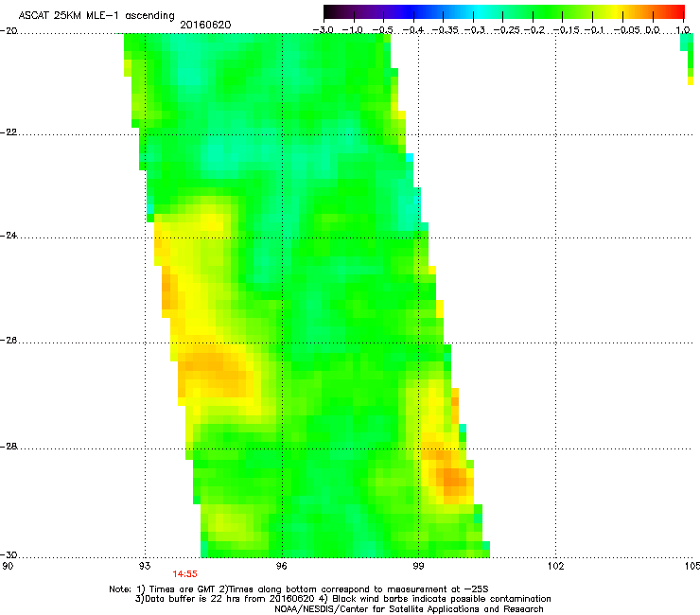Click the colorbar tick label "-0.4"
This screenshot has width=700, height=615.
coord(413,30)
